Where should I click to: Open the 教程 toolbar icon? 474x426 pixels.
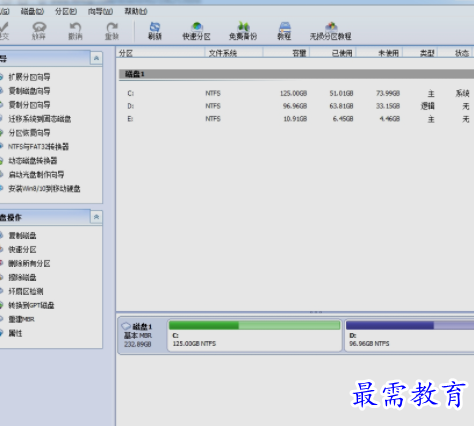tap(284, 31)
